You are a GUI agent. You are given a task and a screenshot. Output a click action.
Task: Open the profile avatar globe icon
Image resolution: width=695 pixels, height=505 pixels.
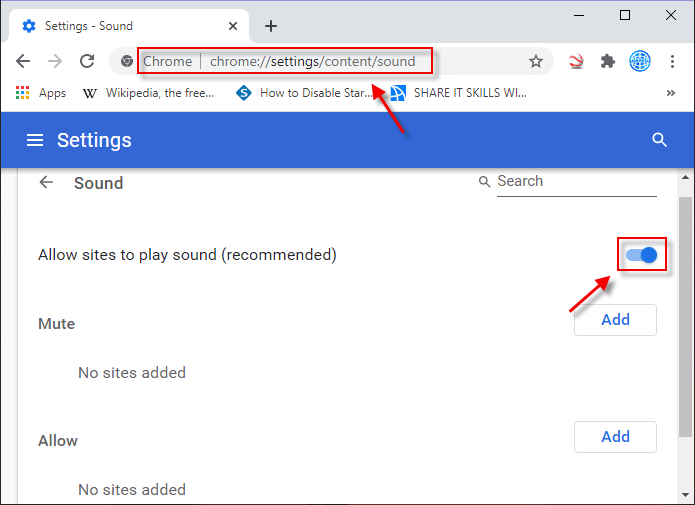pyautogui.click(x=640, y=61)
